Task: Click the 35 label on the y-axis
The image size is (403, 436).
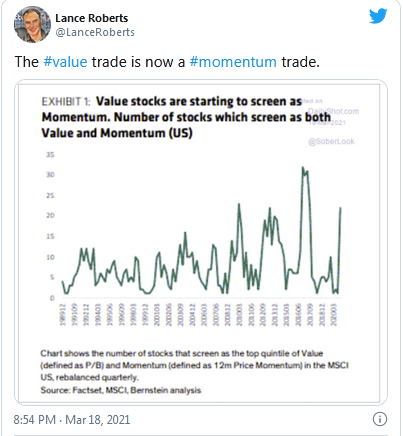Action: pos(50,155)
